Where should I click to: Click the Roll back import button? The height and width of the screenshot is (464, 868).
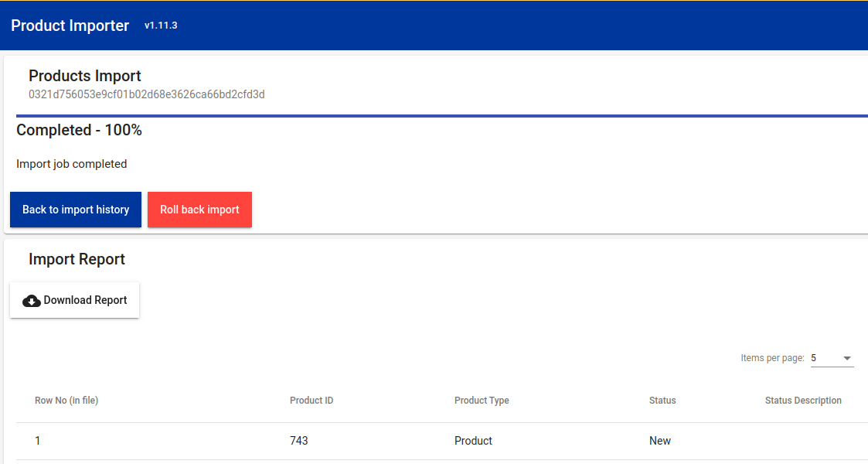[199, 210]
